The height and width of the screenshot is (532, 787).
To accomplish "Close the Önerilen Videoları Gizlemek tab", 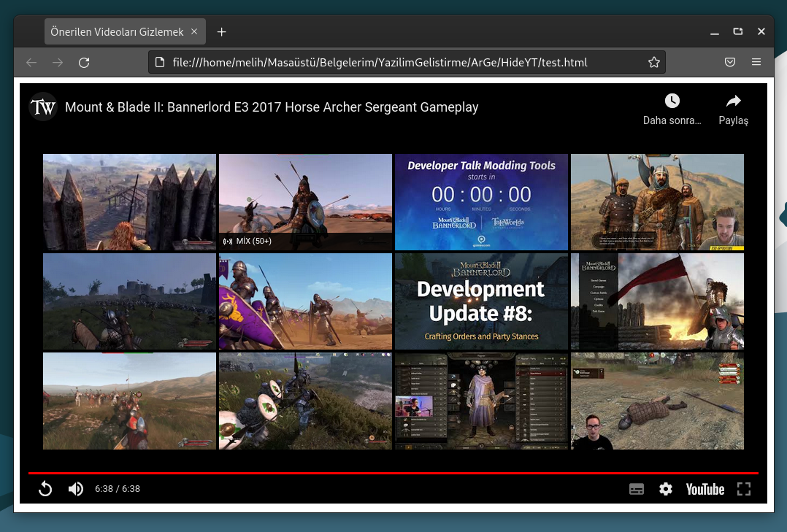I will coord(194,31).
